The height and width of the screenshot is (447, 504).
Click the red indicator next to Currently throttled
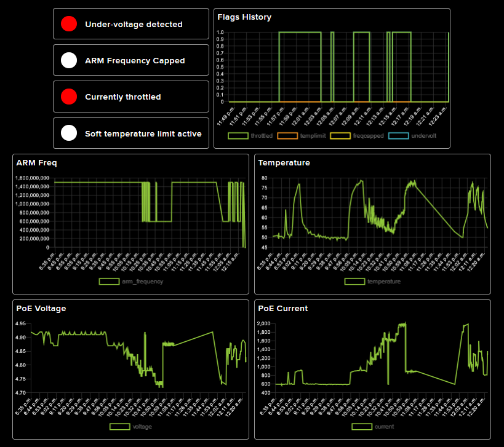(69, 97)
